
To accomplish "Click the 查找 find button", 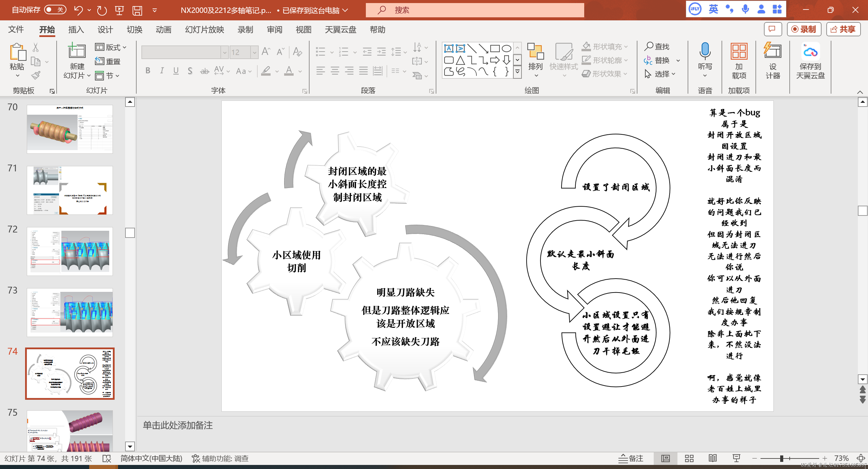I will point(657,46).
